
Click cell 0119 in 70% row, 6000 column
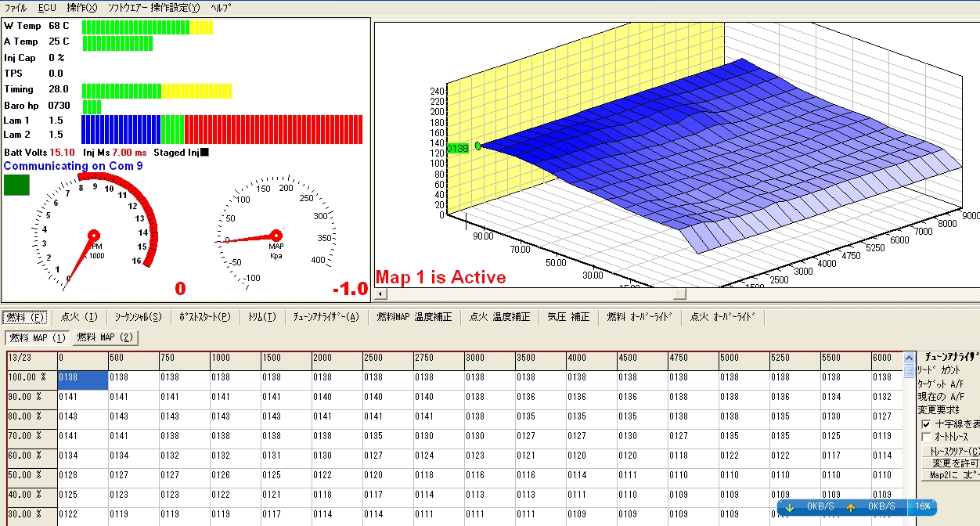click(886, 439)
